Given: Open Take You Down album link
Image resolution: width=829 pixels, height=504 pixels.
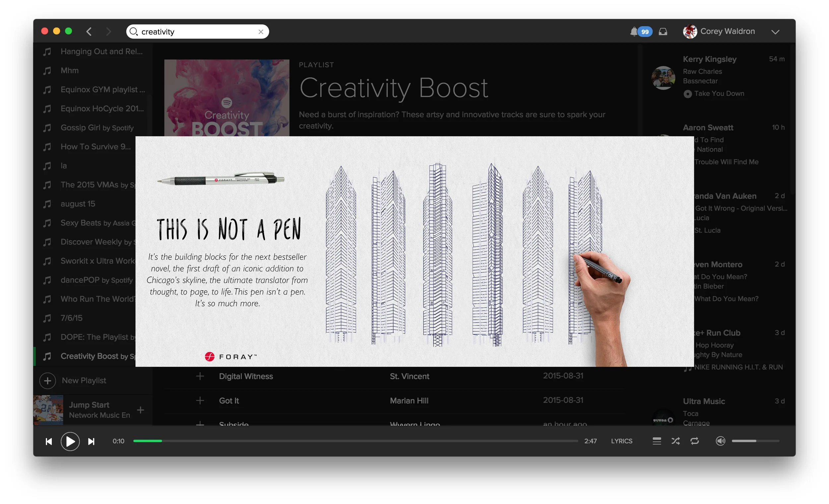Looking at the screenshot, I should (719, 93).
